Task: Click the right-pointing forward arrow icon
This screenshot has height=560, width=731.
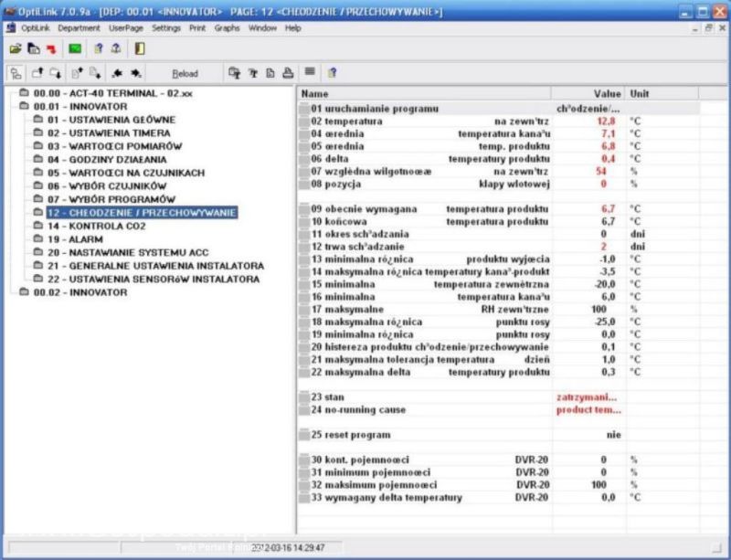Action: [x=135, y=73]
